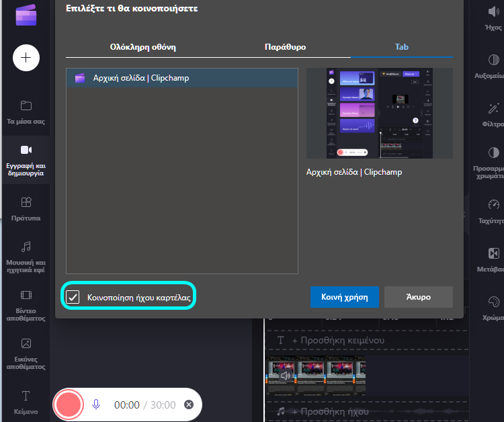The image size is (504, 422).
Task: Select the Tab sharing option
Action: click(401, 47)
